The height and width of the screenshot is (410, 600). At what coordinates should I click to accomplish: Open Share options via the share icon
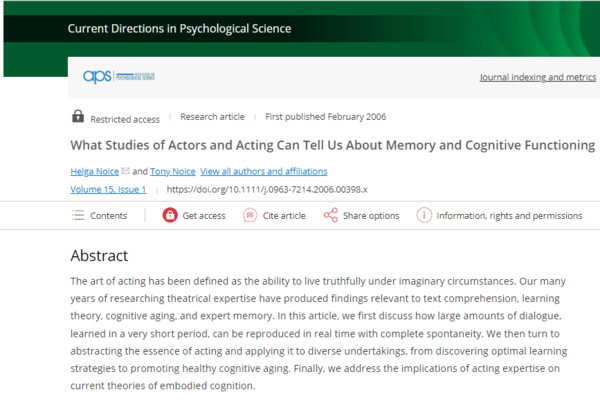(x=330, y=215)
